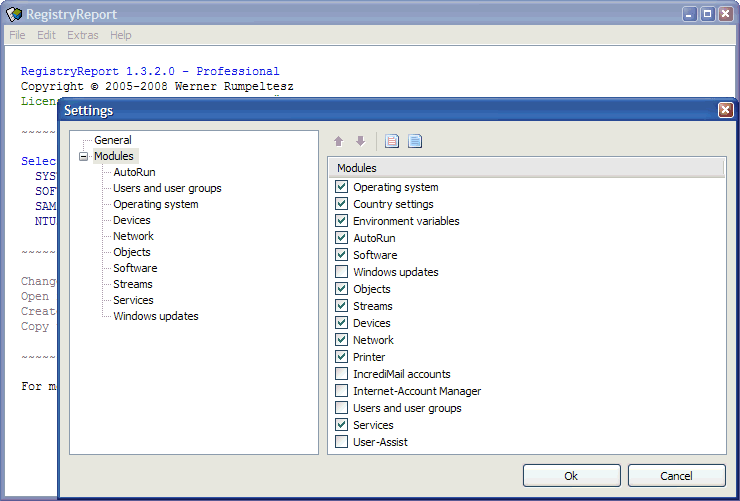Viewport: 740px width, 501px height.
Task: Open the Extras menu
Action: tap(83, 35)
